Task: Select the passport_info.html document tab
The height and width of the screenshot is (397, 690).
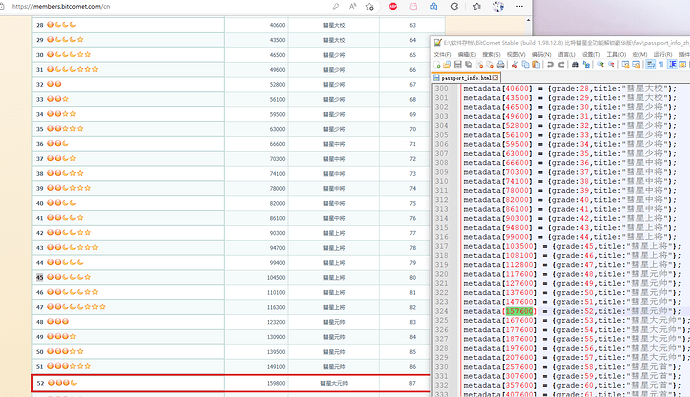Action: [466, 78]
